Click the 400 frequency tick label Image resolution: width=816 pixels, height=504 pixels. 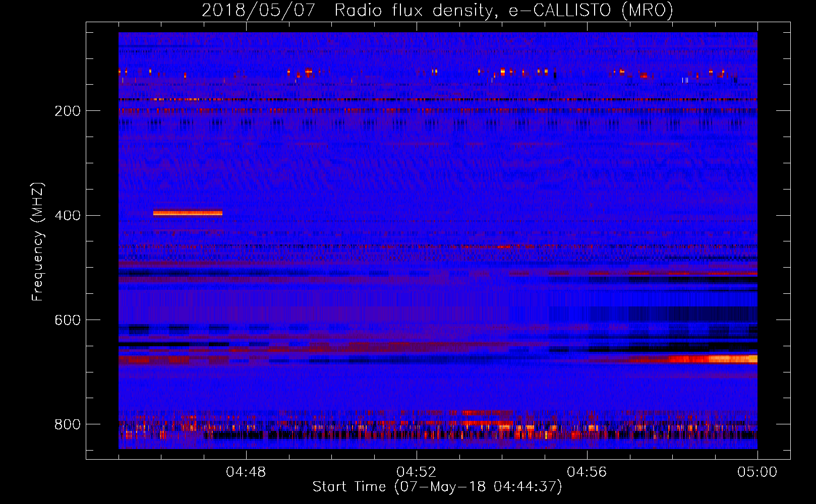68,216
